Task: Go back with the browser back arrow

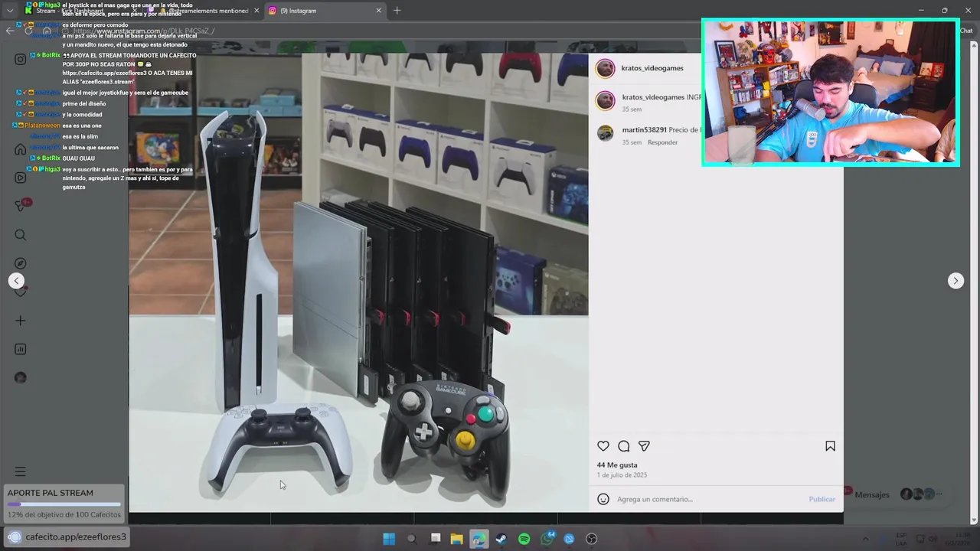Action: pos(10,31)
